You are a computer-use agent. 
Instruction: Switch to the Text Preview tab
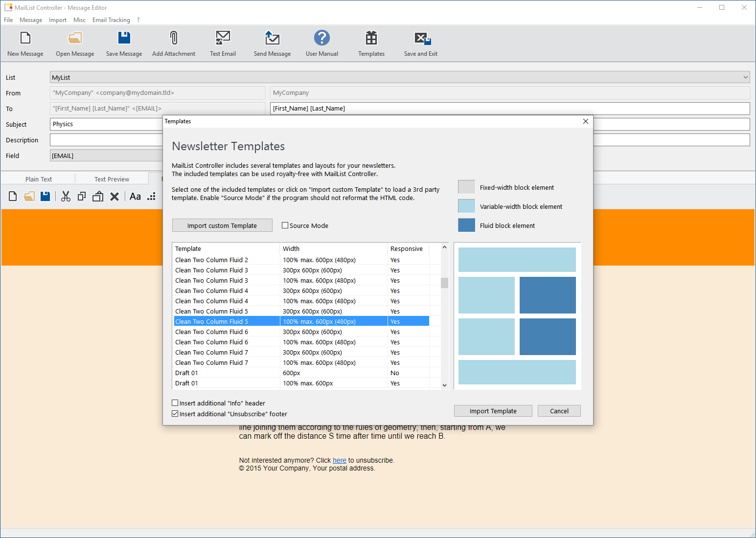pyautogui.click(x=112, y=179)
